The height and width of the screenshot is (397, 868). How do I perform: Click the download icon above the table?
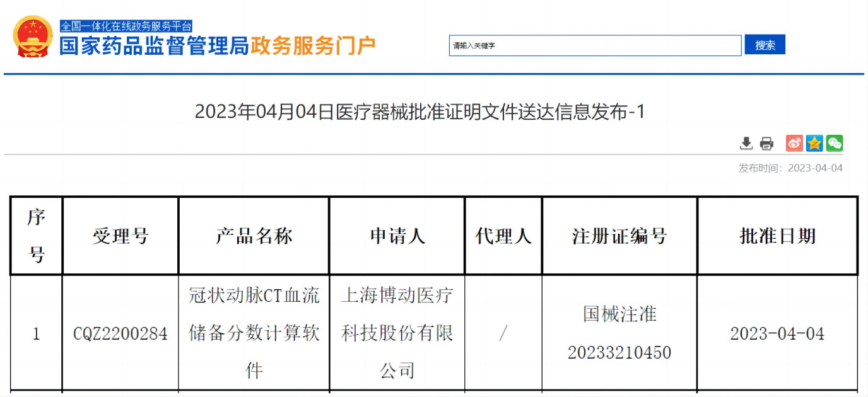[746, 144]
